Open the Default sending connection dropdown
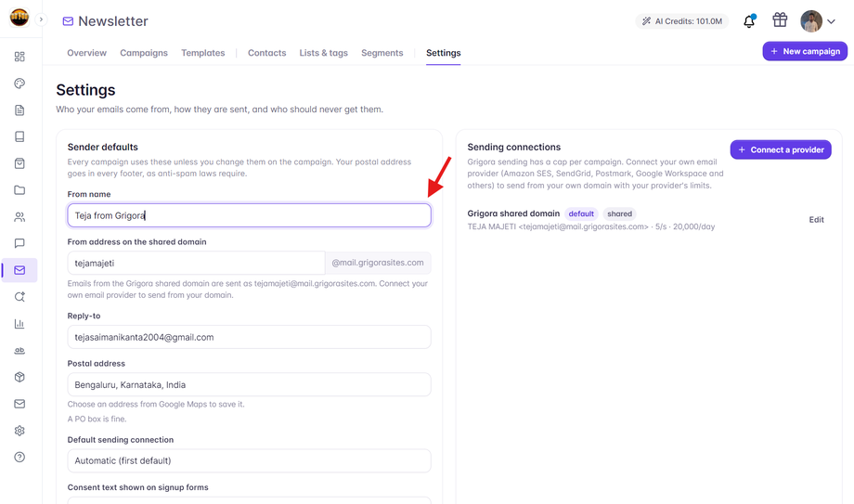The image size is (854, 504). point(249,460)
